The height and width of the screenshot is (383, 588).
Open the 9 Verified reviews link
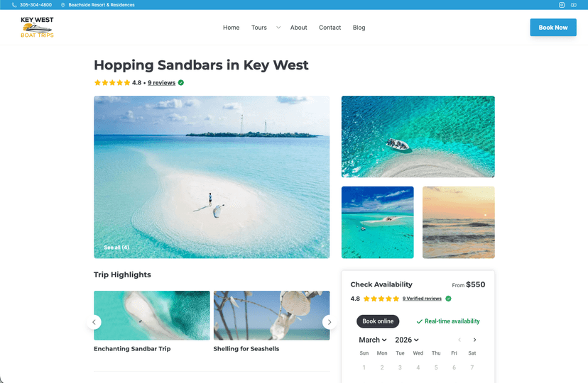pyautogui.click(x=422, y=299)
